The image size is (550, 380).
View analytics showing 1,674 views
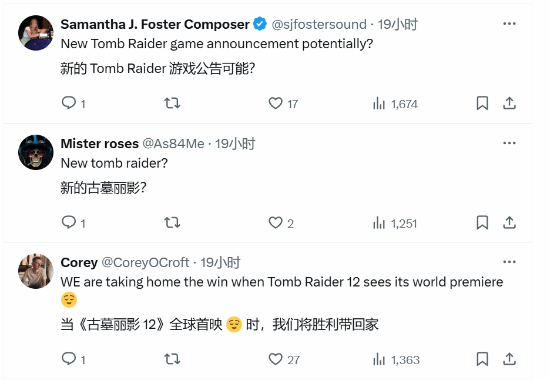click(395, 104)
